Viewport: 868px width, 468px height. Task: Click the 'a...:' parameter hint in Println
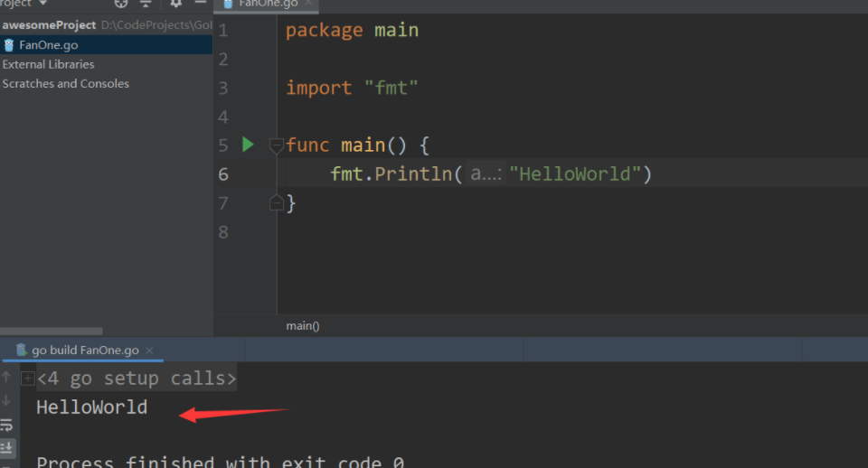486,173
